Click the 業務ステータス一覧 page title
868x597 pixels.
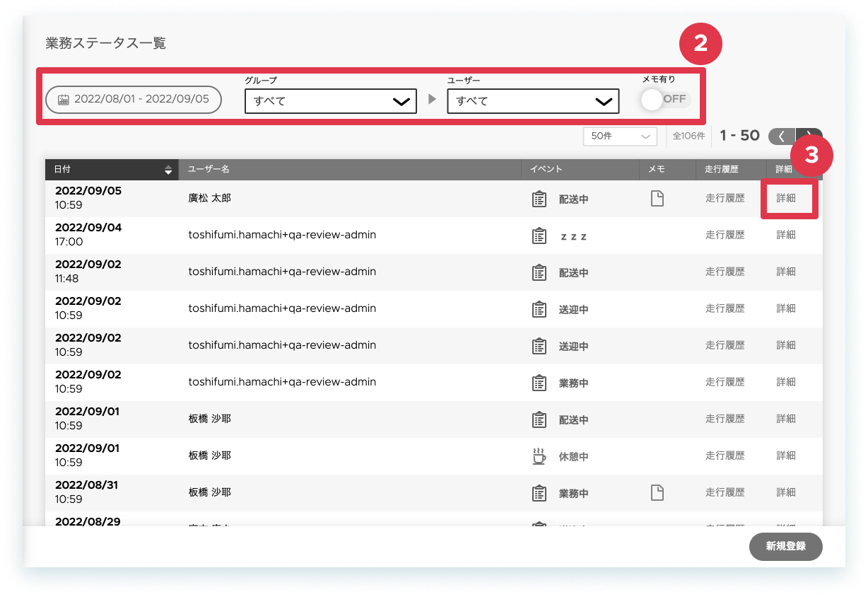[x=106, y=44]
